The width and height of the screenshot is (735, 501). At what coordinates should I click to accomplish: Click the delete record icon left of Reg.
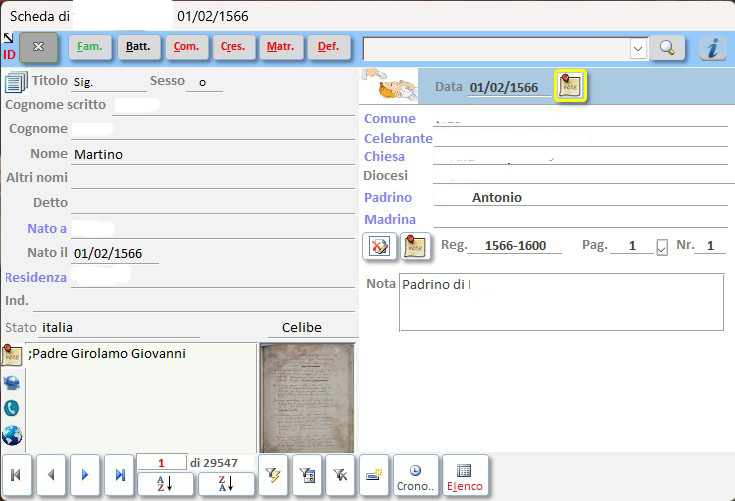[x=379, y=246]
